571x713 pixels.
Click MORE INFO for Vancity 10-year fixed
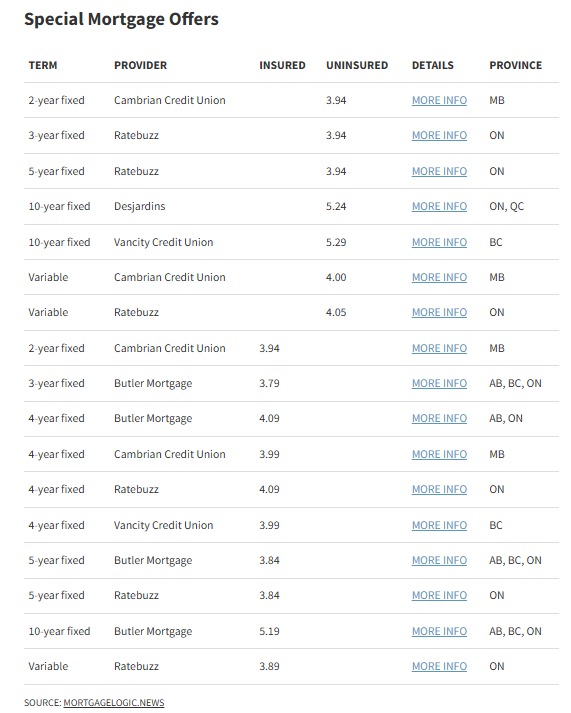point(439,242)
